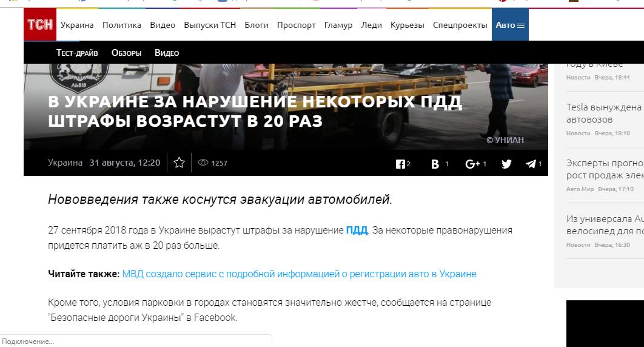Share article via Telegram icon

point(531,164)
